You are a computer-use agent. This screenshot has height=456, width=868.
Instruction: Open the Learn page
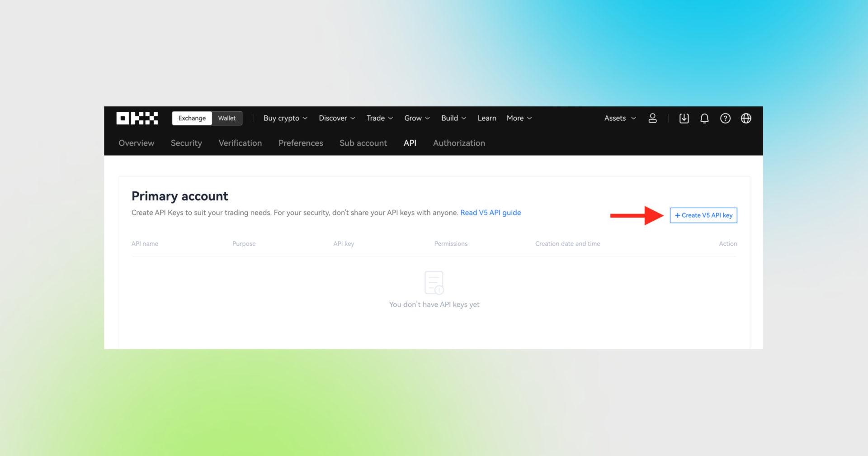487,118
